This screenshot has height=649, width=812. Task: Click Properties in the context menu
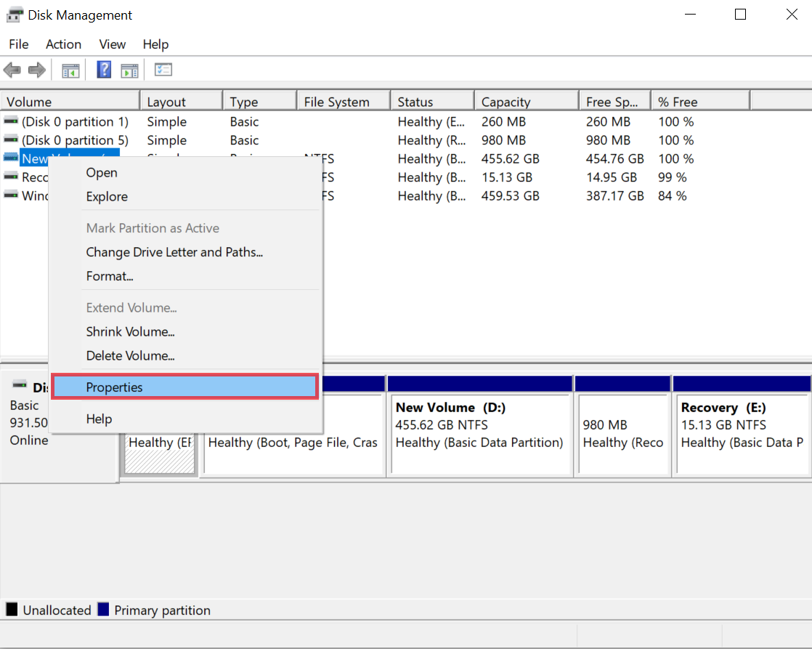(x=185, y=387)
